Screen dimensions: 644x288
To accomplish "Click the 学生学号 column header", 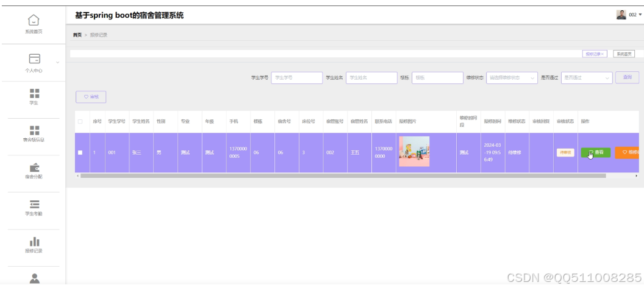I will [x=116, y=121].
